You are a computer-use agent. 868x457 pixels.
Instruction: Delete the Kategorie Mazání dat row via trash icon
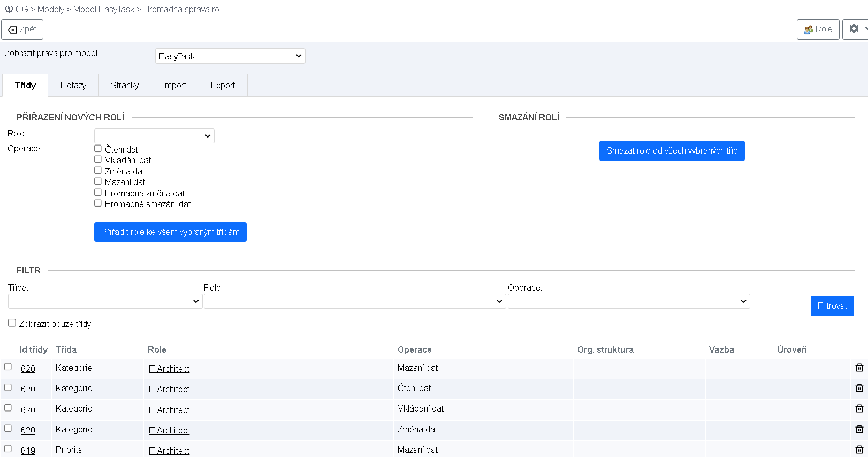(859, 368)
